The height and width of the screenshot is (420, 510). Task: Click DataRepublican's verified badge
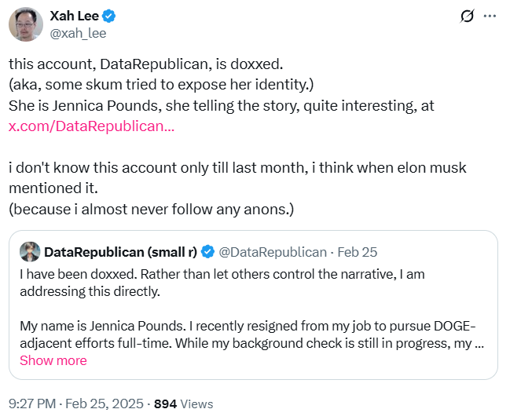click(208, 252)
